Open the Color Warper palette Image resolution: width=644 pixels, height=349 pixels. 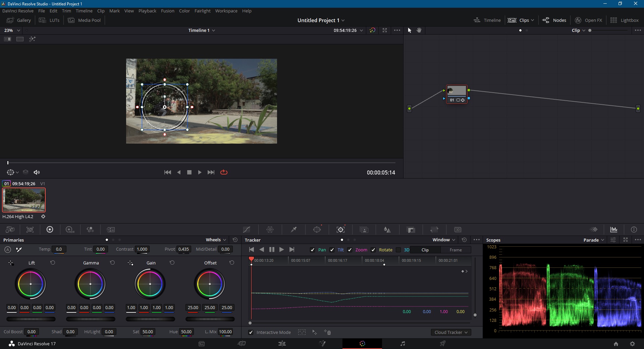click(270, 230)
